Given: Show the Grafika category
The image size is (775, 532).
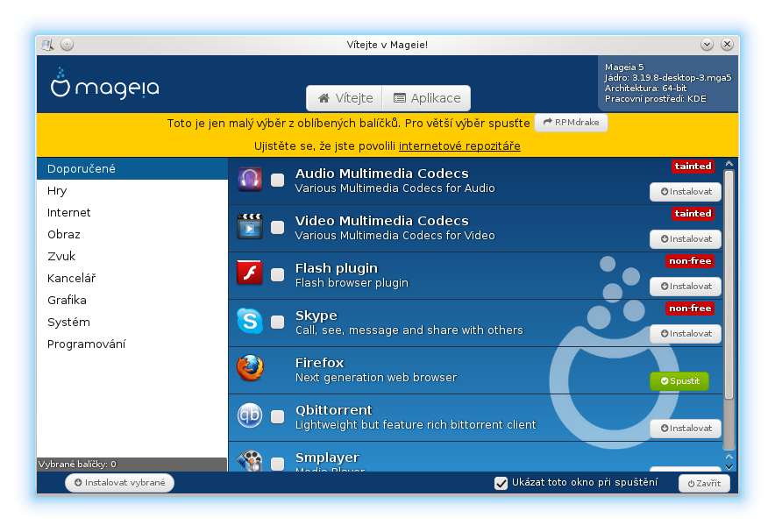Looking at the screenshot, I should (132, 301).
